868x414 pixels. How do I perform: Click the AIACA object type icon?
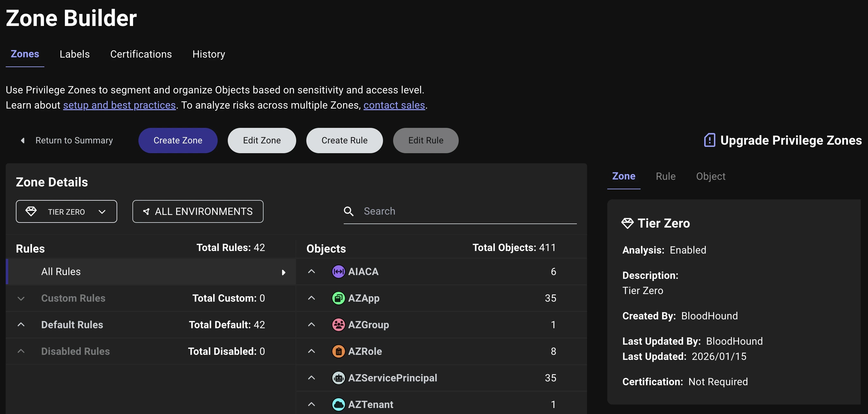pyautogui.click(x=338, y=272)
